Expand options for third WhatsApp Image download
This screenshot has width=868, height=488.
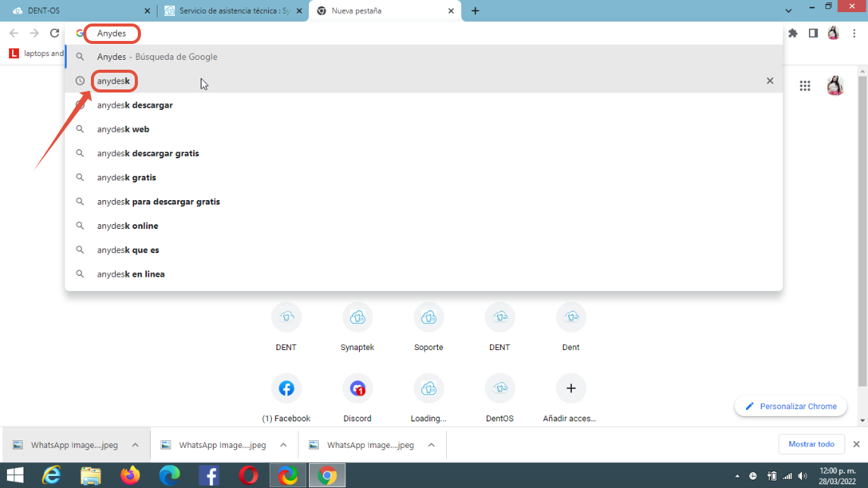tap(431, 445)
